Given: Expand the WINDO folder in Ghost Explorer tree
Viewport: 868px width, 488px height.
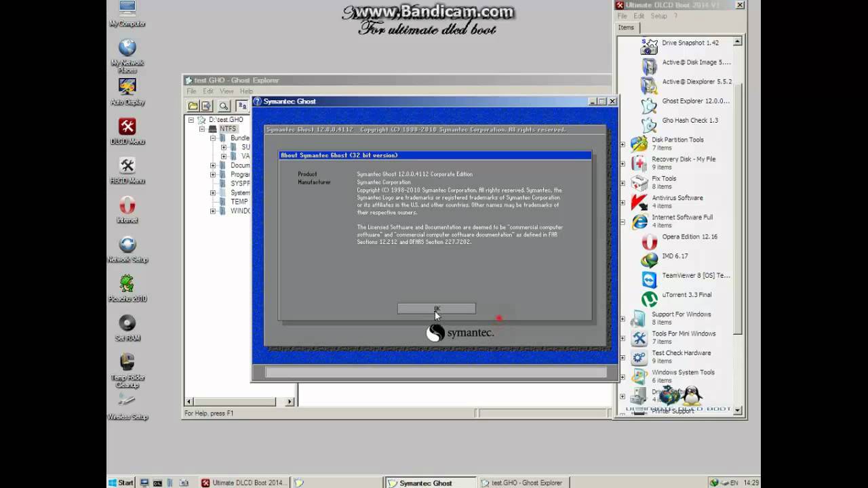Looking at the screenshot, I should [x=213, y=211].
